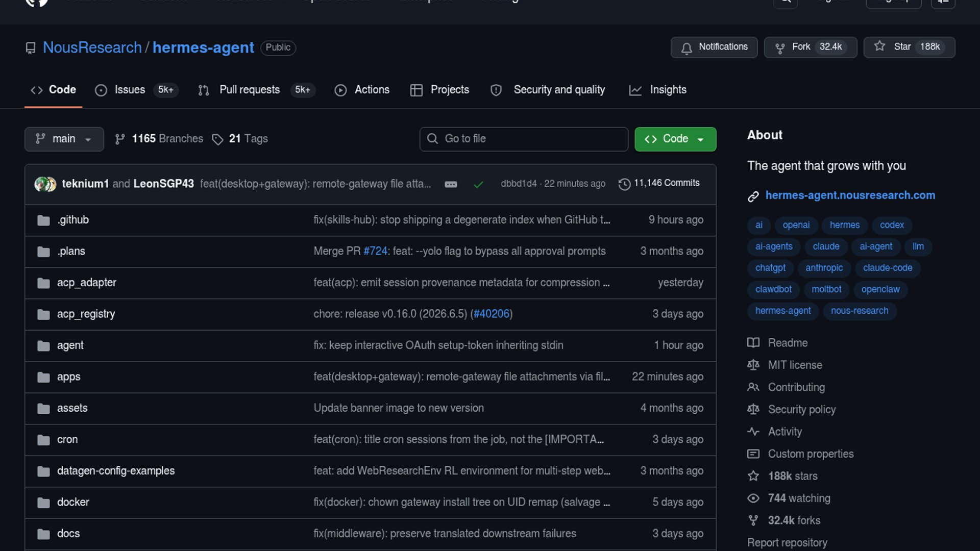The width and height of the screenshot is (980, 551).
Task: Click the Readme book icon
Action: pyautogui.click(x=753, y=343)
